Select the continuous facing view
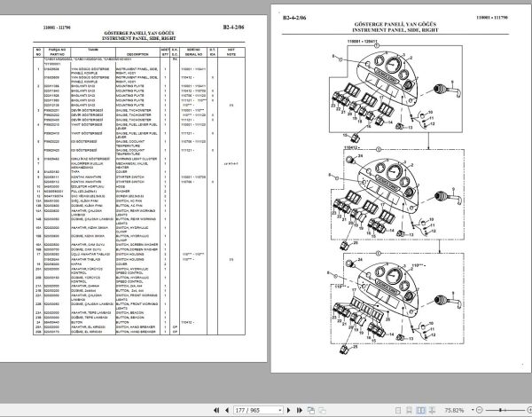Viewport: 532px width, 417px height. [433, 410]
